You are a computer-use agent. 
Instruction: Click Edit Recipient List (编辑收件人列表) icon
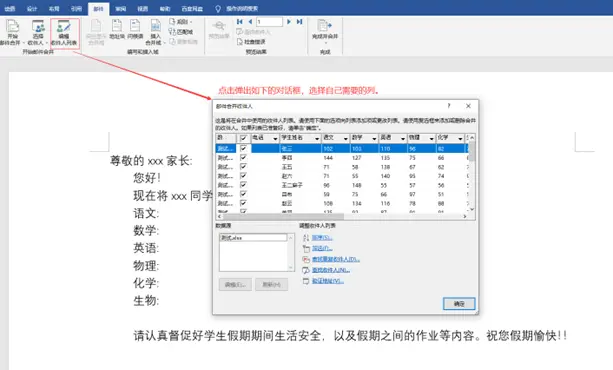coord(64,26)
